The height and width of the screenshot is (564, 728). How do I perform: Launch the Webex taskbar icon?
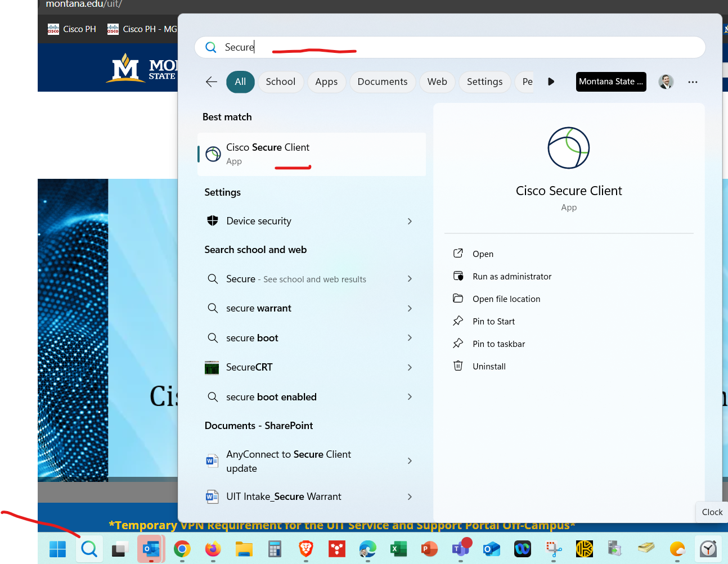[x=522, y=549]
